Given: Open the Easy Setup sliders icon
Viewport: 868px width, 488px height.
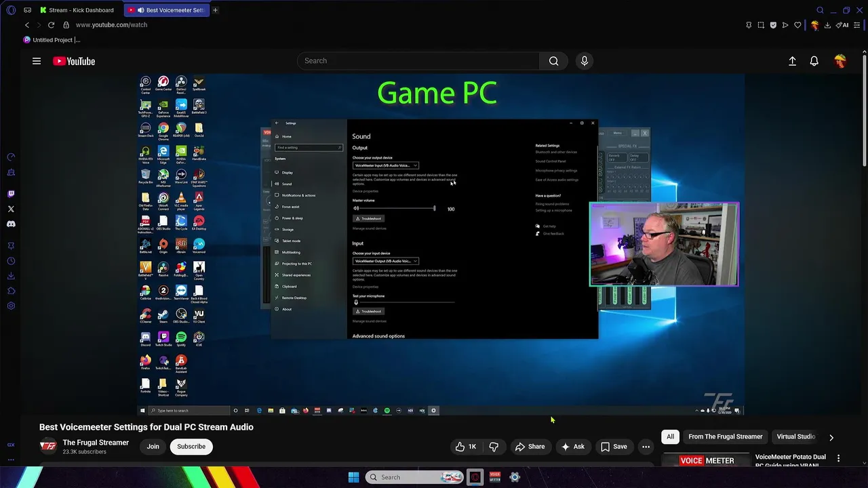Looking at the screenshot, I should point(857,25).
